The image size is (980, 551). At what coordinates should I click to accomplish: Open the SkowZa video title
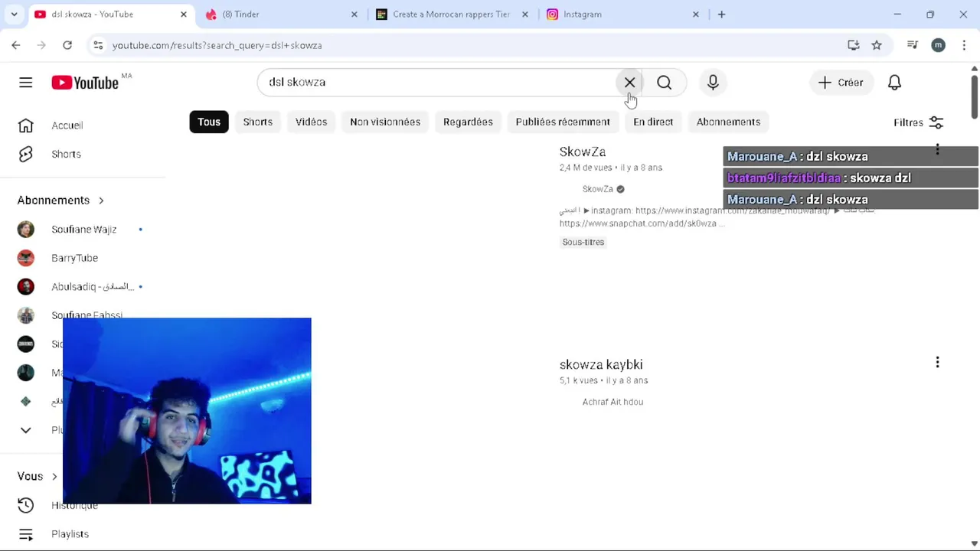pos(583,152)
